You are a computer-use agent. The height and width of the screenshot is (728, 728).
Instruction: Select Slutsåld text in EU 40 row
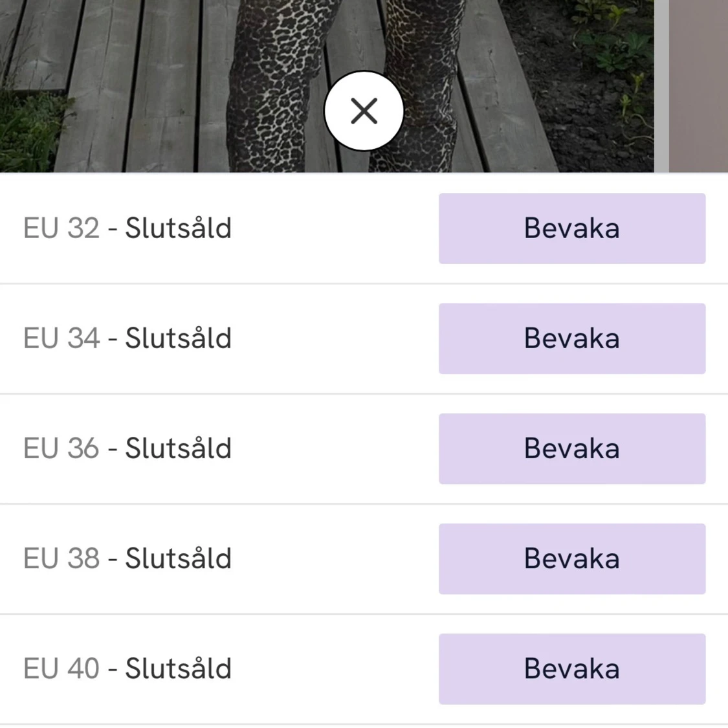[178, 668]
